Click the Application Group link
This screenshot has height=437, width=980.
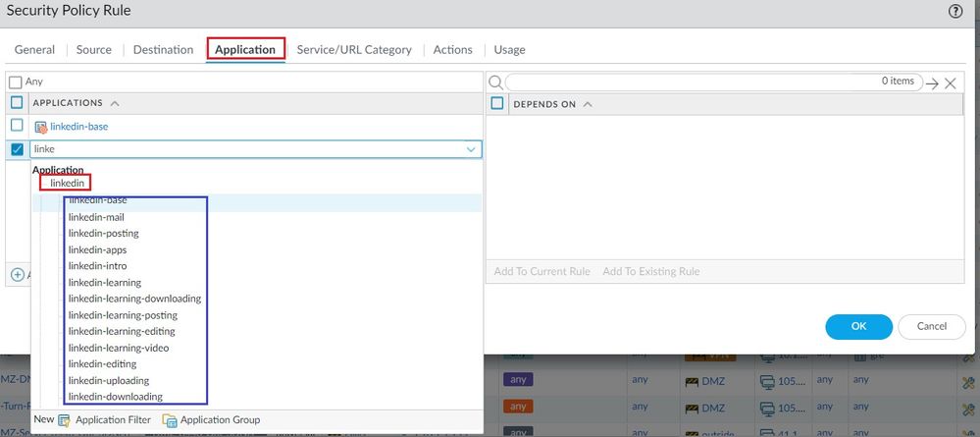coord(220,420)
